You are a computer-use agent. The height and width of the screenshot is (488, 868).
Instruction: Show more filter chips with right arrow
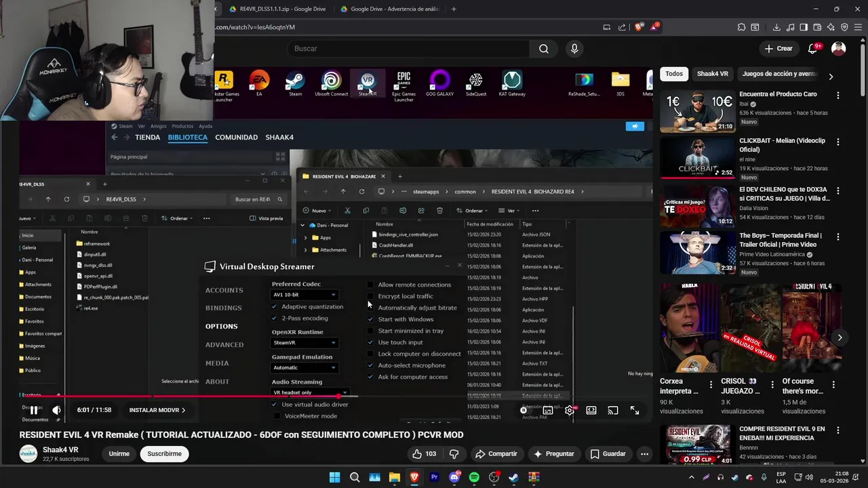point(831,77)
